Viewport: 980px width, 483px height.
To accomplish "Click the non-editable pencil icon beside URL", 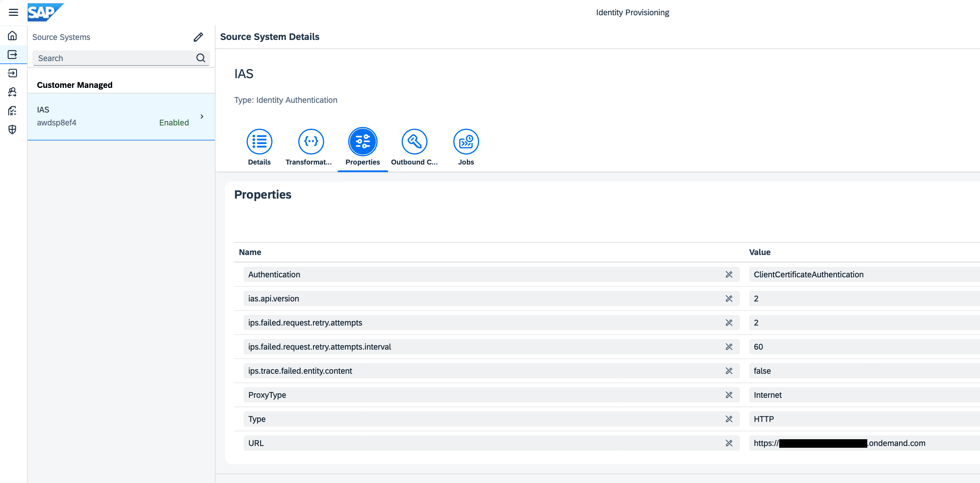I will [x=729, y=443].
